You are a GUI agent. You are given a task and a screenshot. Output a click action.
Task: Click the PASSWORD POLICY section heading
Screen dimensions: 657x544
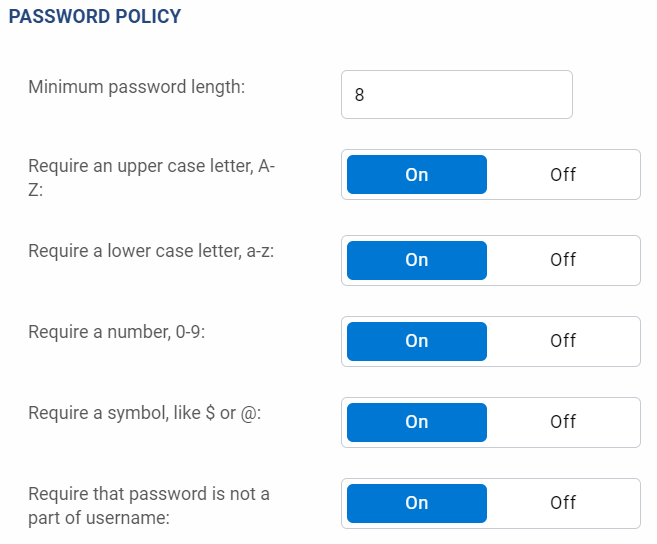[95, 17]
